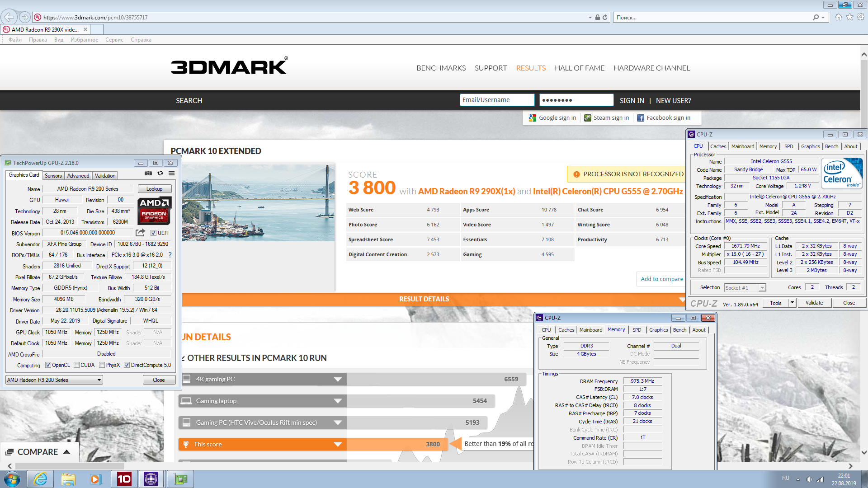Open Socket #1 selection dropdown in CPU-Z

[x=745, y=288]
